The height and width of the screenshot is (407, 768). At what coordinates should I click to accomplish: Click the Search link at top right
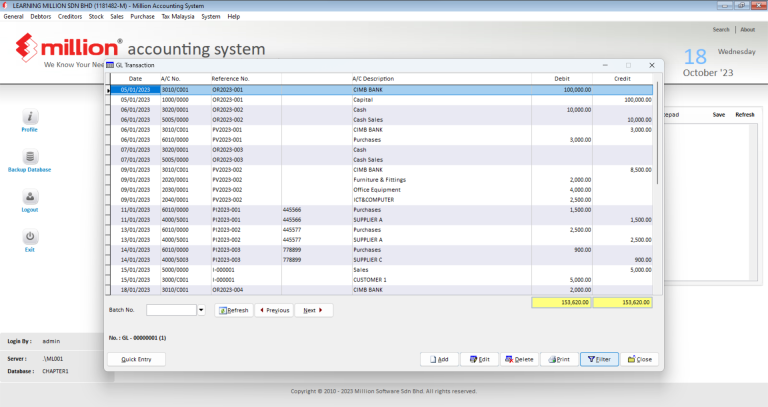[x=721, y=30]
